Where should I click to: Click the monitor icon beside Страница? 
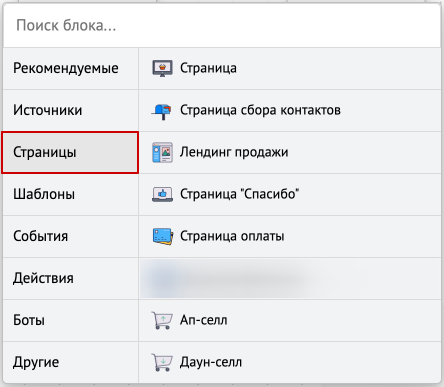point(162,68)
